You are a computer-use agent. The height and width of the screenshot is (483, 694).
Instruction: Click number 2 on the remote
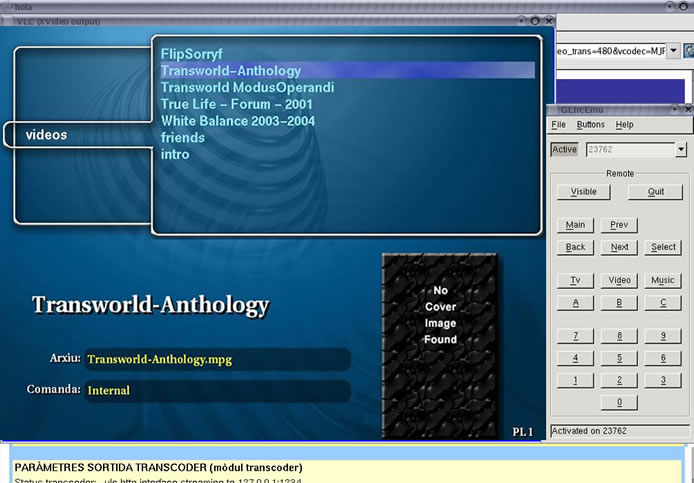(619, 380)
